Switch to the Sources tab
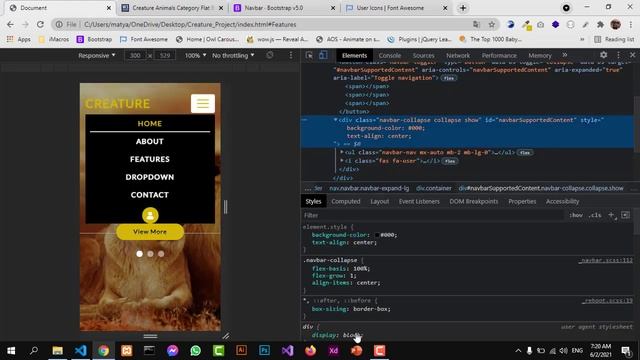Screen dimensions: 640x360 tap(423, 56)
